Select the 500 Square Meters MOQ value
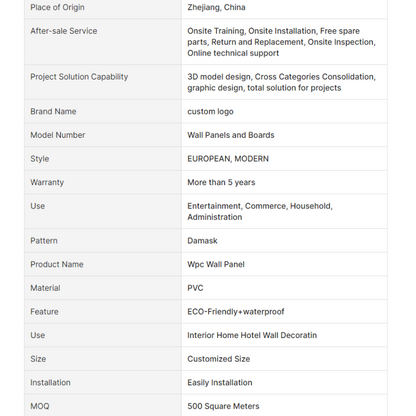Screen dimensions: 416x416 (223, 406)
